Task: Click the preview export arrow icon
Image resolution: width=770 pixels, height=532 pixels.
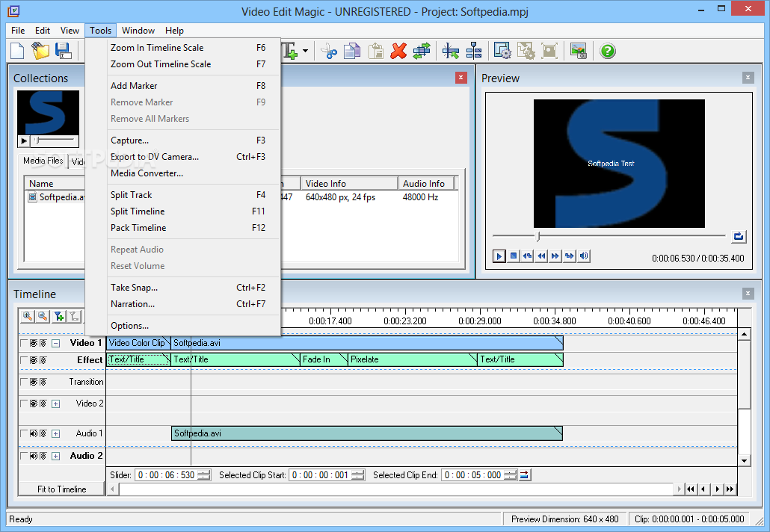Action: [739, 237]
